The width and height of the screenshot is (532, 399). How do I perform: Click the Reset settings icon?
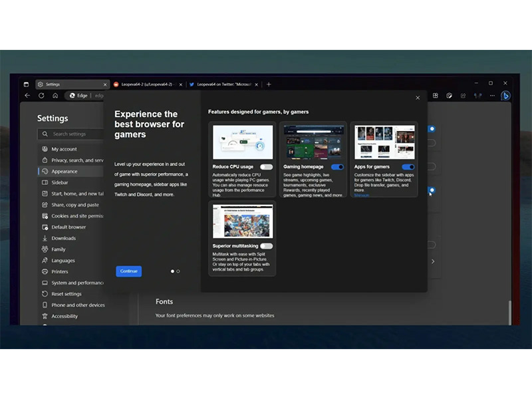pyautogui.click(x=45, y=294)
